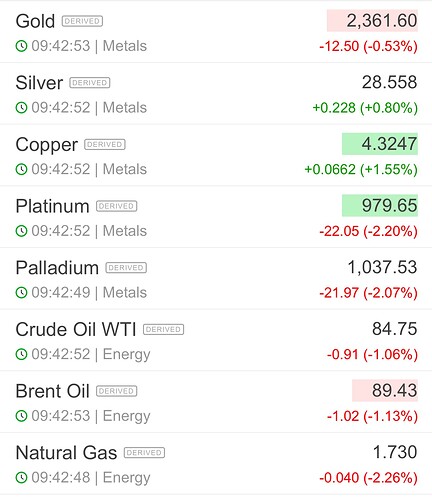Click the DERIVED badge beside Palladium
The image size is (432, 500).
coord(126,268)
